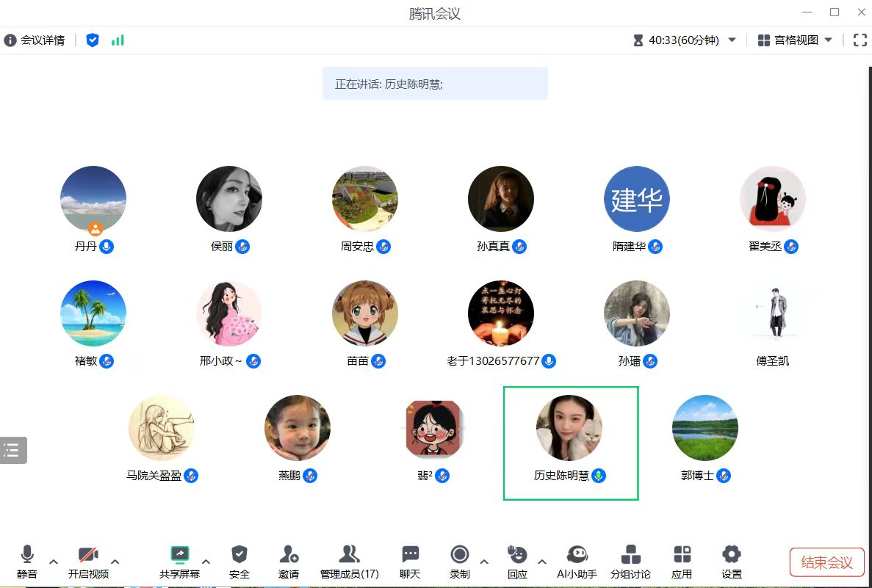The height and width of the screenshot is (588, 872).
Task: Launch the AI小助手 assistant
Action: coord(577,562)
